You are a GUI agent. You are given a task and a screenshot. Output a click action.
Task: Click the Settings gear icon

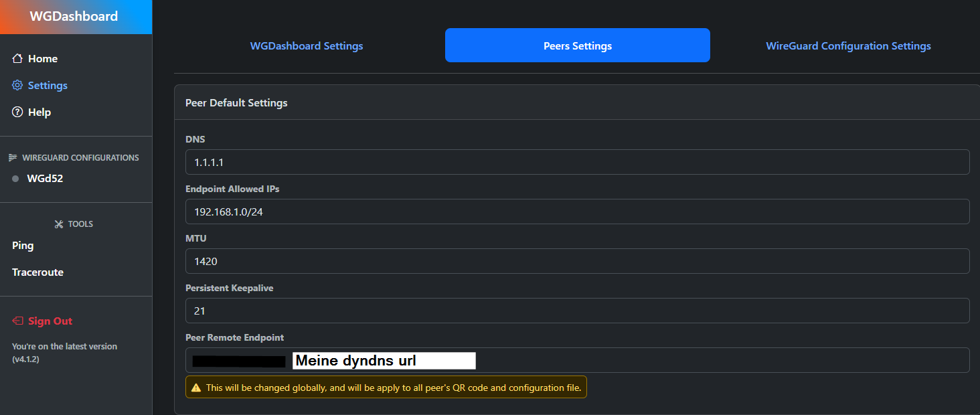17,86
